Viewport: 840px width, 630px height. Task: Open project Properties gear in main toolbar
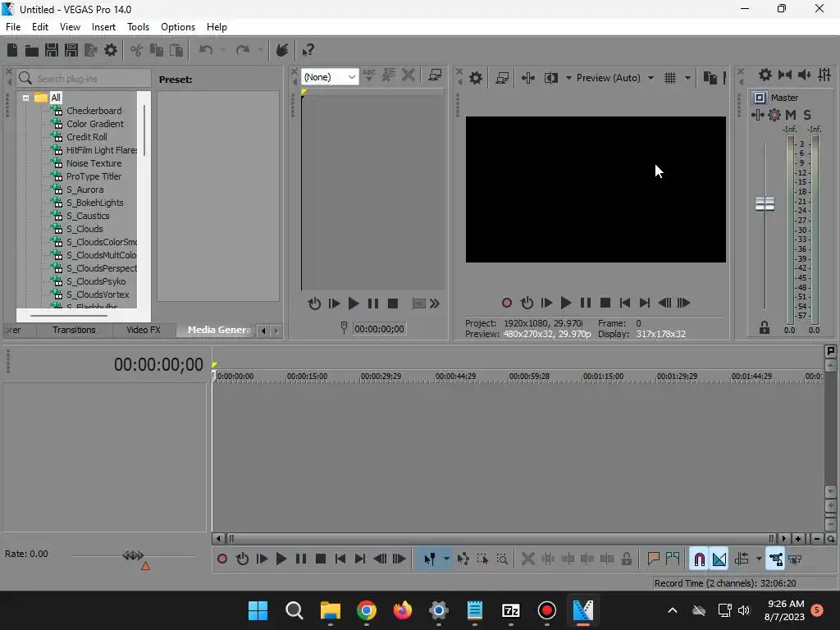click(111, 50)
